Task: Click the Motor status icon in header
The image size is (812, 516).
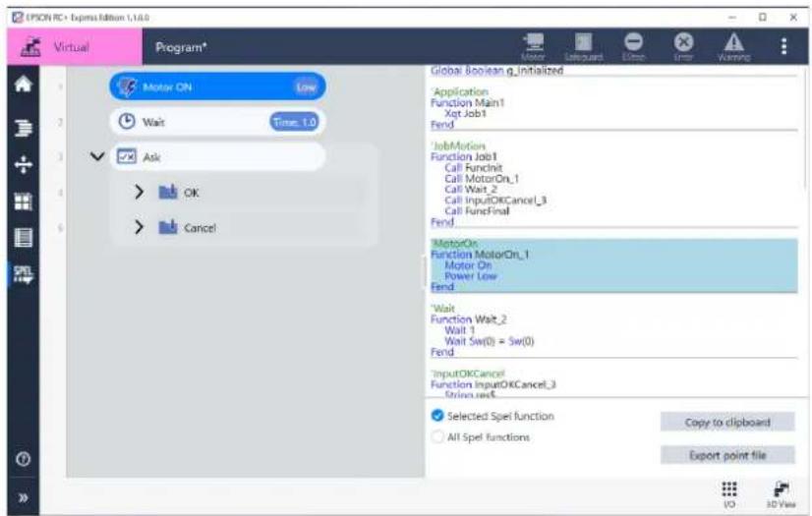Action: [533, 46]
